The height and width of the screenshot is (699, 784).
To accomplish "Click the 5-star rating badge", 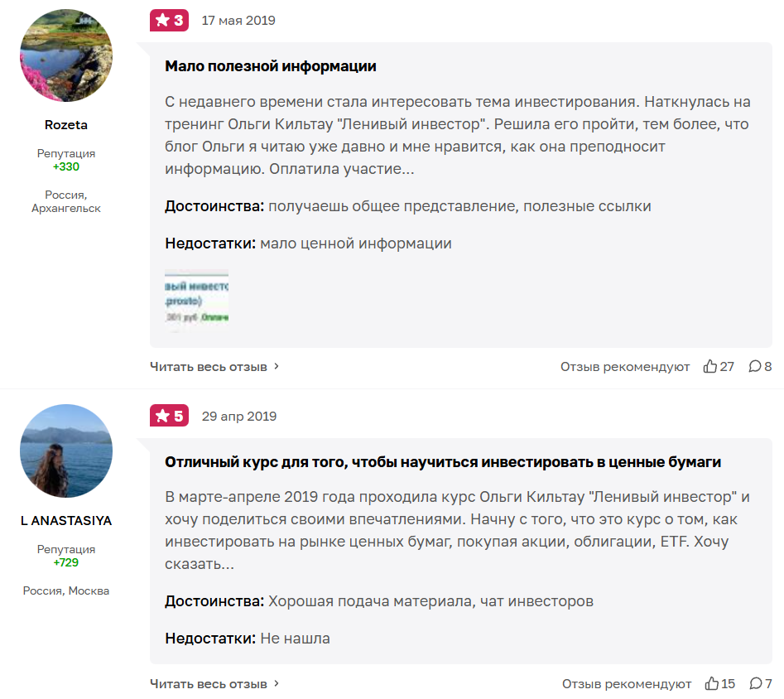I will pos(169,415).
